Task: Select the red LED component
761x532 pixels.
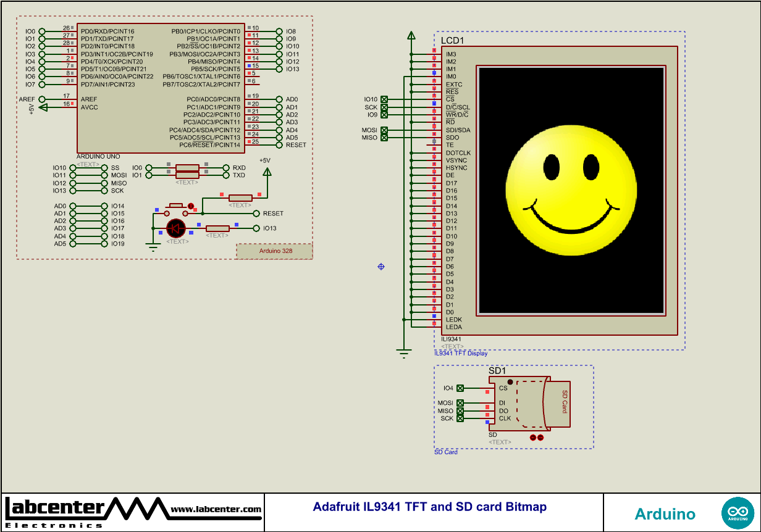Action: 176,228
